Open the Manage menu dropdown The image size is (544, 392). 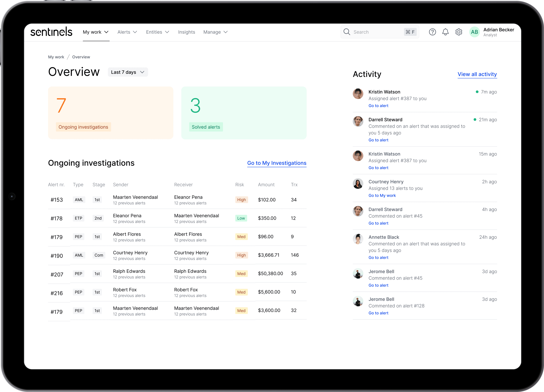[215, 32]
